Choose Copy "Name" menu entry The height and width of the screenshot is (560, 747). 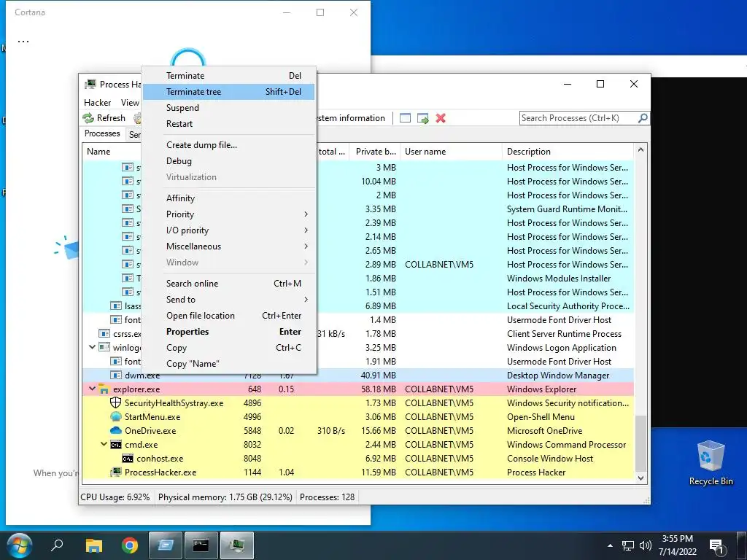228,364
